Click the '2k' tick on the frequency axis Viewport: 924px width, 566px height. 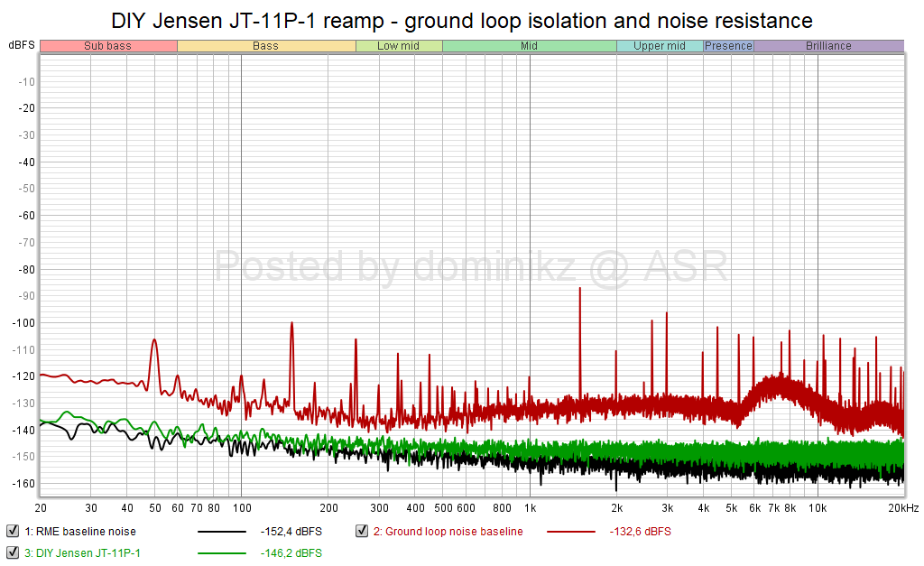click(x=617, y=508)
